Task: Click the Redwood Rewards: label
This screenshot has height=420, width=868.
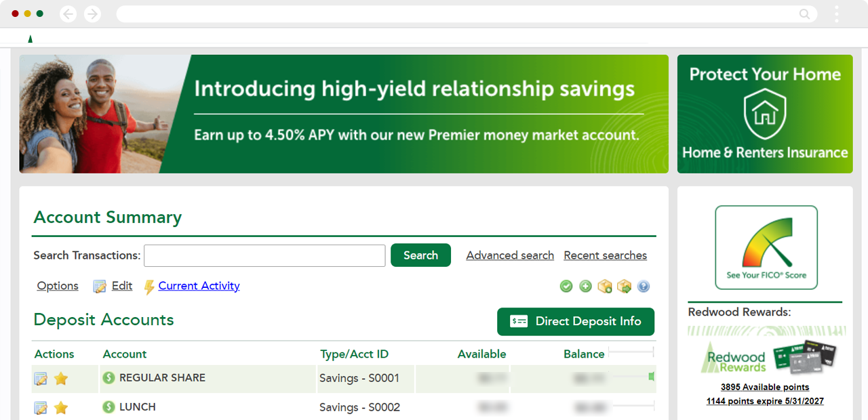Action: tap(739, 312)
